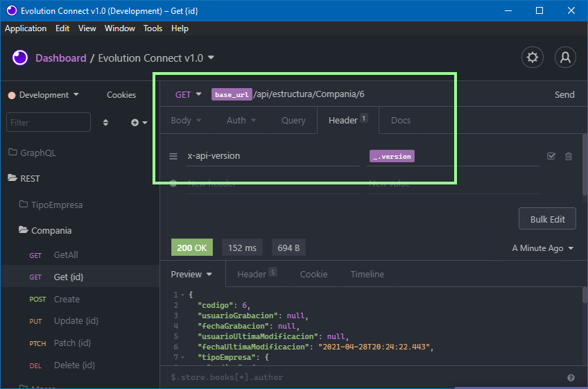Screen dimensions: 588x389
Task: Select the PUT Update {id} request
Action: (x=80, y=321)
